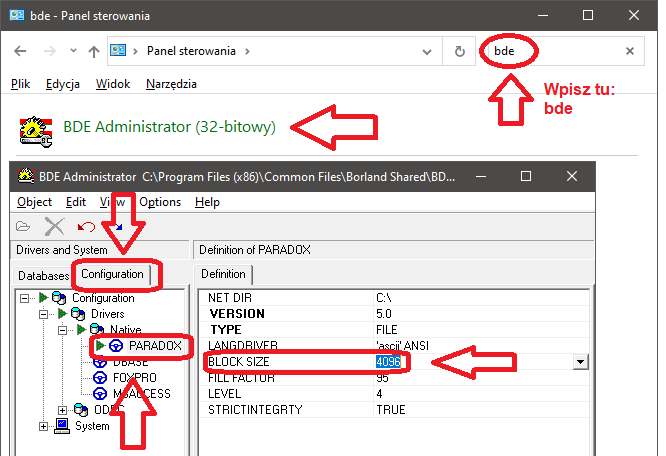Open recent locations chevron next to forward arrow
Screen dimensions: 666x456
(x=73, y=51)
